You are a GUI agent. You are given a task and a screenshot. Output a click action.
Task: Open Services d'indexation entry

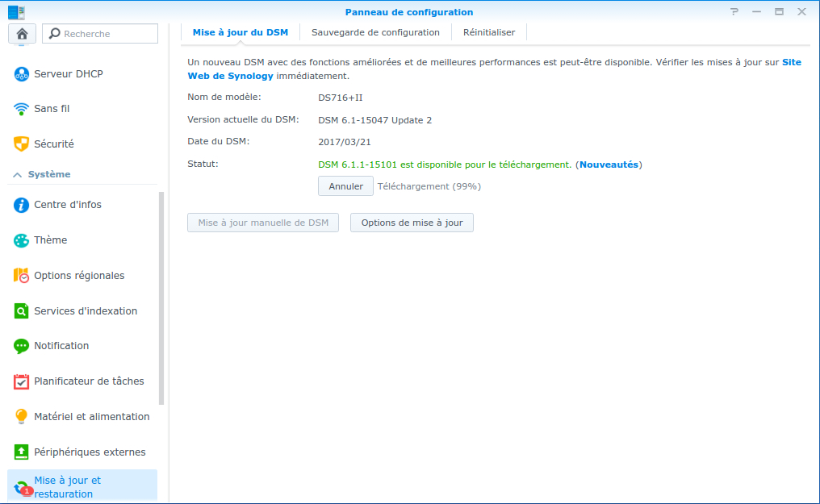[x=82, y=310]
